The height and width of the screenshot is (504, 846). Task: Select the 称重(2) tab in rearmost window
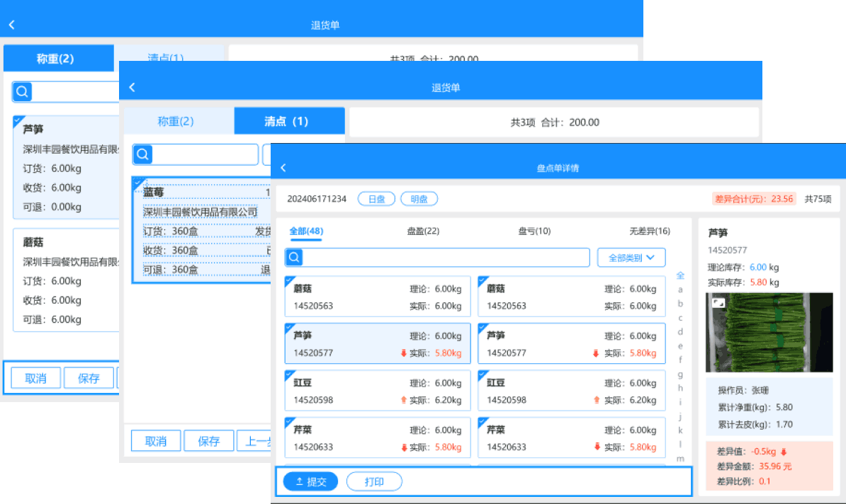pyautogui.click(x=55, y=59)
